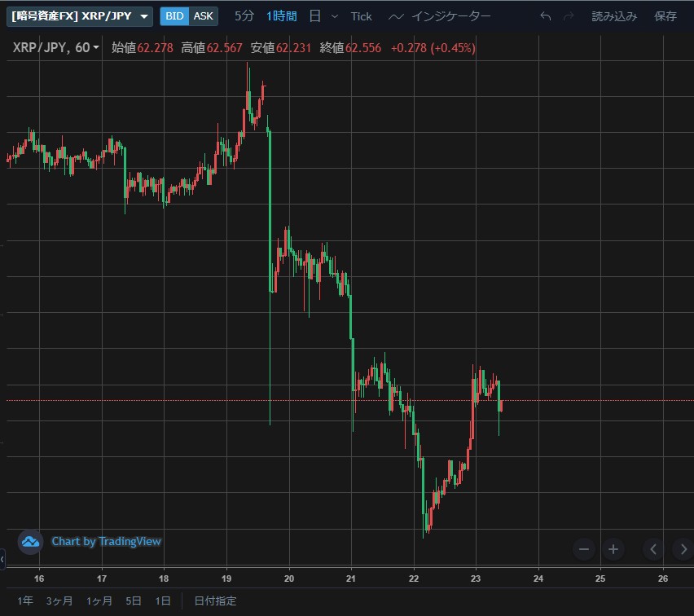This screenshot has height=616, width=694.
Task: Click the indicator wave icon
Action: click(x=396, y=17)
